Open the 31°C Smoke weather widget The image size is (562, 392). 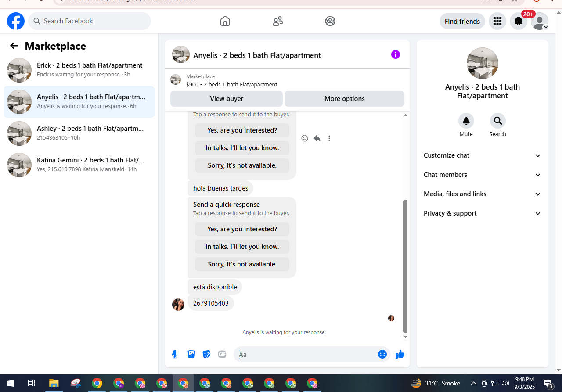coord(436,383)
